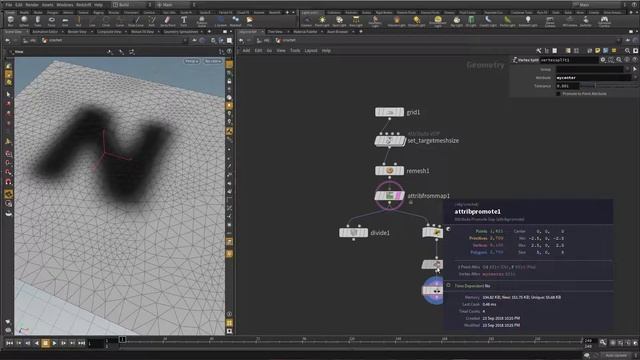The width and height of the screenshot is (640, 360).
Task: Open the Render menu
Action: tap(32, 4)
